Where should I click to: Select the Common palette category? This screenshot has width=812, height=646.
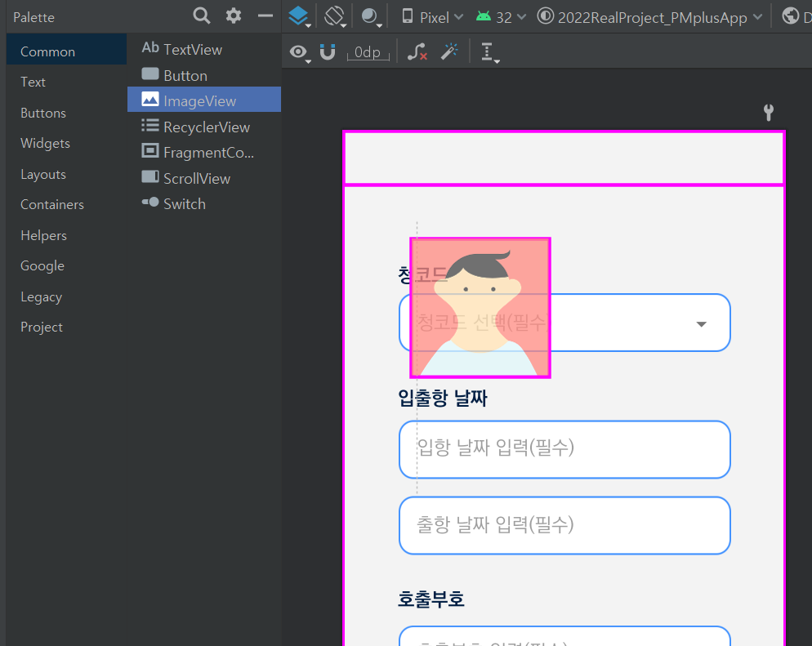pos(66,51)
